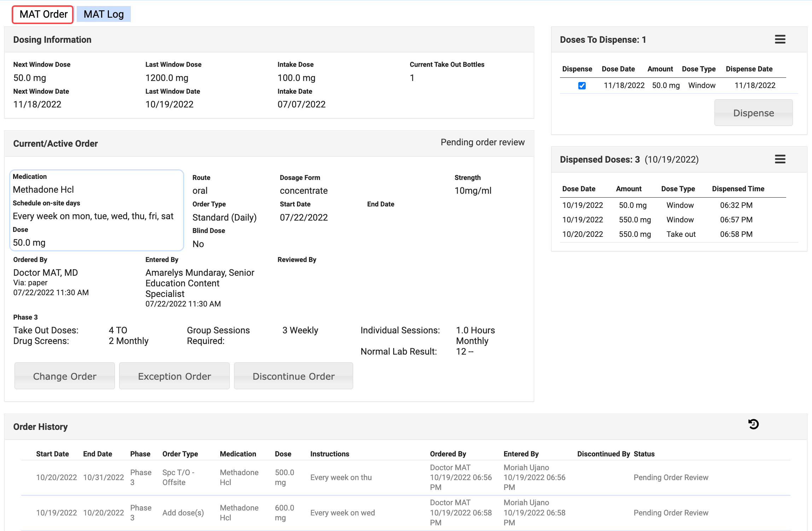Uncheck the 11/18/2022 dispense checkbox
The image size is (812, 531).
[x=582, y=86]
